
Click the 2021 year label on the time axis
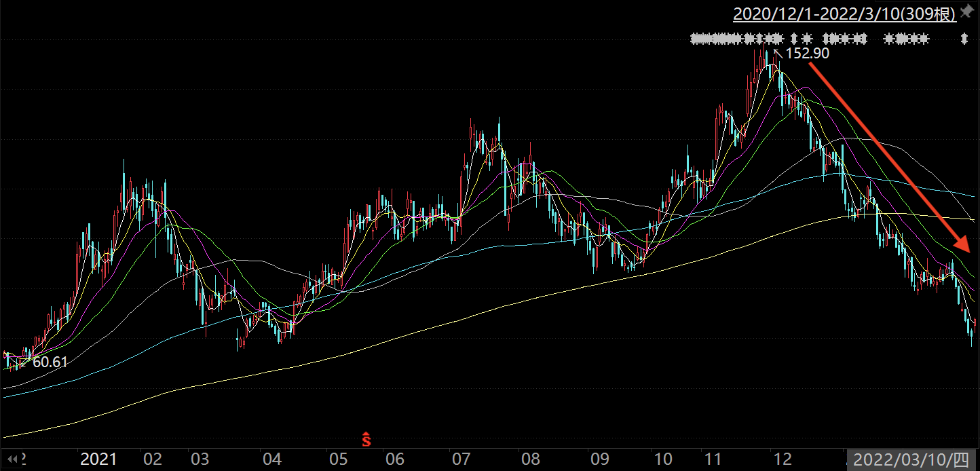click(99, 459)
